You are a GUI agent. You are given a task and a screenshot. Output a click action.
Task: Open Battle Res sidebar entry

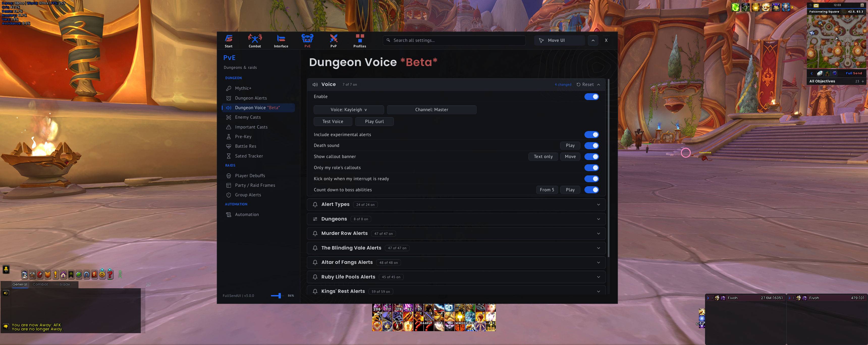(258, 146)
